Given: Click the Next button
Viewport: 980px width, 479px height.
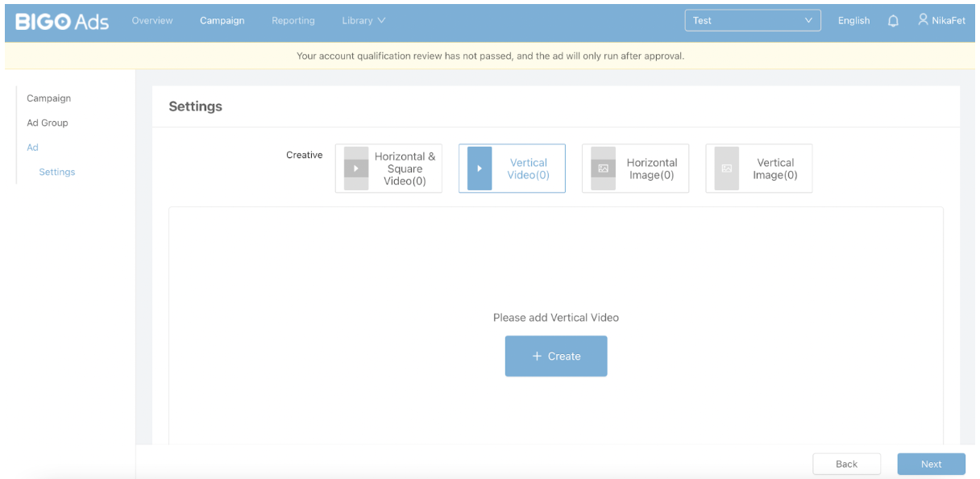Looking at the screenshot, I should 932,464.
